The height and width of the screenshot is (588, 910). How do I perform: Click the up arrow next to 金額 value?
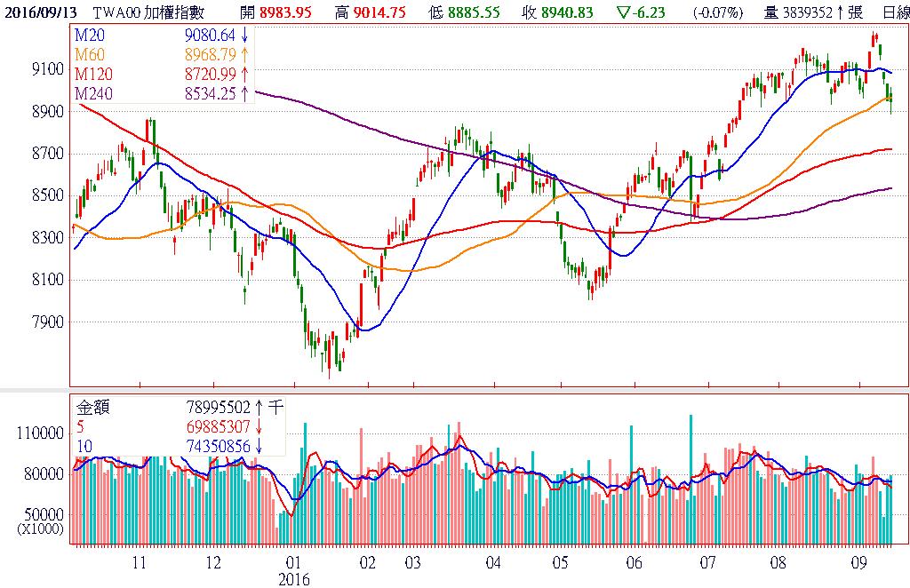click(x=258, y=407)
